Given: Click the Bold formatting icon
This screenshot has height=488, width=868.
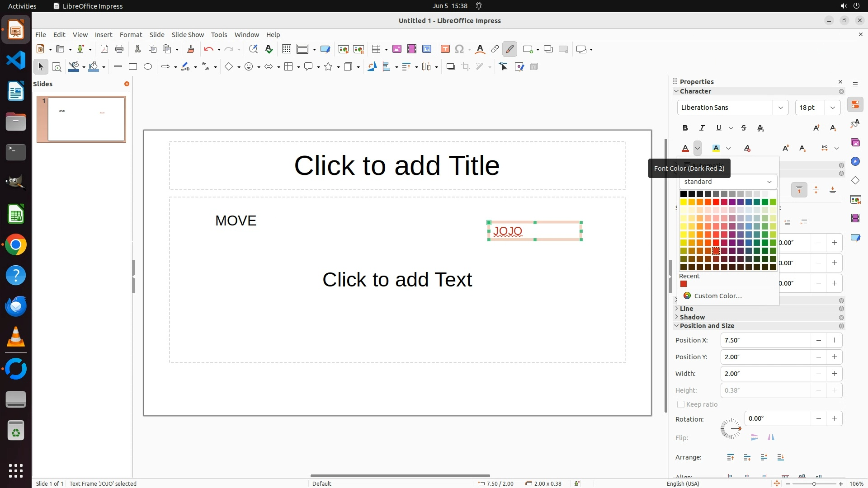Looking at the screenshot, I should pyautogui.click(x=685, y=128).
